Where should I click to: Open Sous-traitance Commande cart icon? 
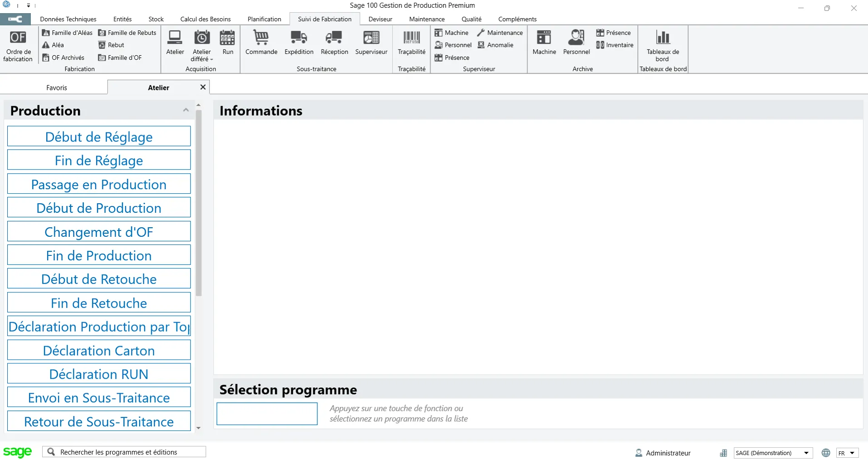point(262,42)
